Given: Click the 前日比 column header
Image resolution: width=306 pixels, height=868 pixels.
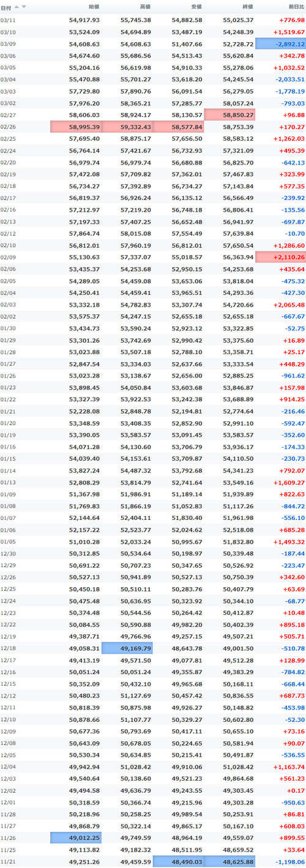Looking at the screenshot, I should (295, 7).
